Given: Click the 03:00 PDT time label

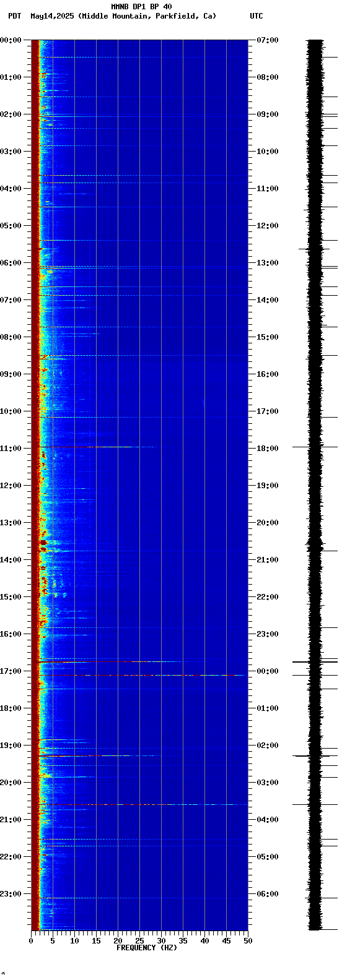Looking at the screenshot, I should point(11,152).
